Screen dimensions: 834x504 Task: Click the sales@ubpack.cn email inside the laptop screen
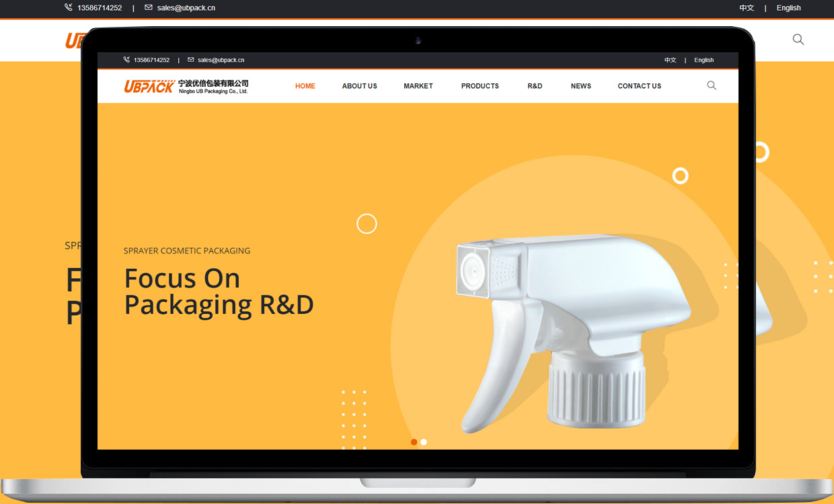[x=221, y=60]
